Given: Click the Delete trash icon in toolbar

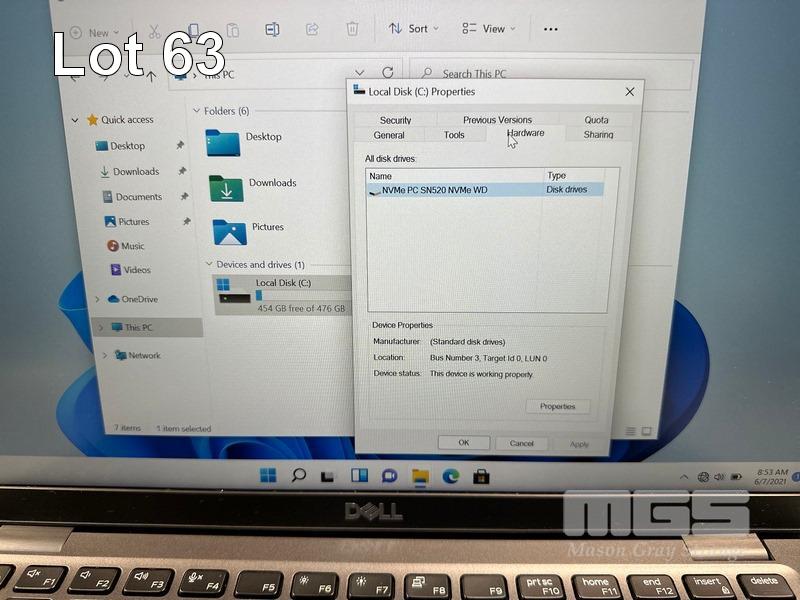Looking at the screenshot, I should 352,30.
